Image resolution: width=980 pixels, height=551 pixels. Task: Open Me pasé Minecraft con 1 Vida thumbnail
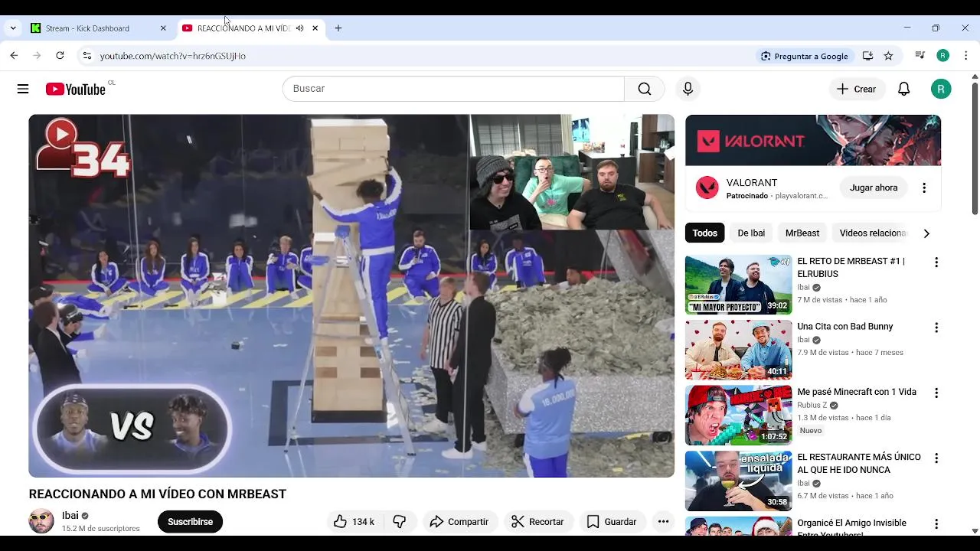click(x=738, y=416)
